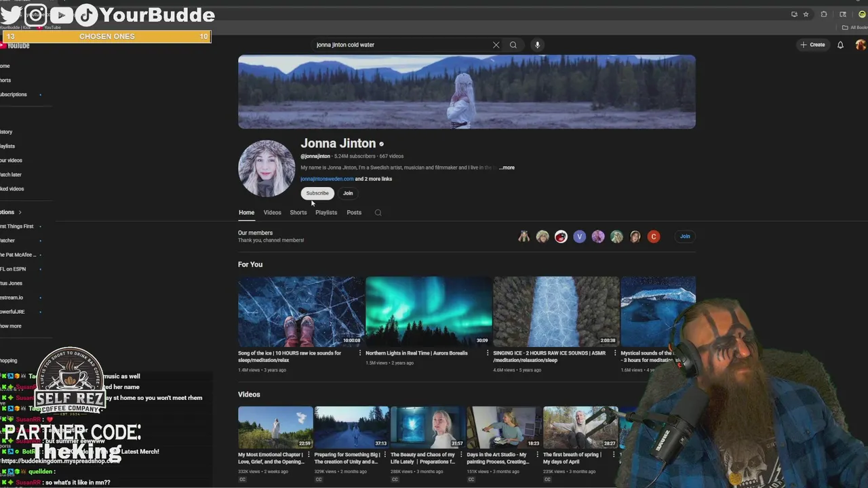
Task: Open options menu for SINGING ICE video
Action: coord(615,353)
